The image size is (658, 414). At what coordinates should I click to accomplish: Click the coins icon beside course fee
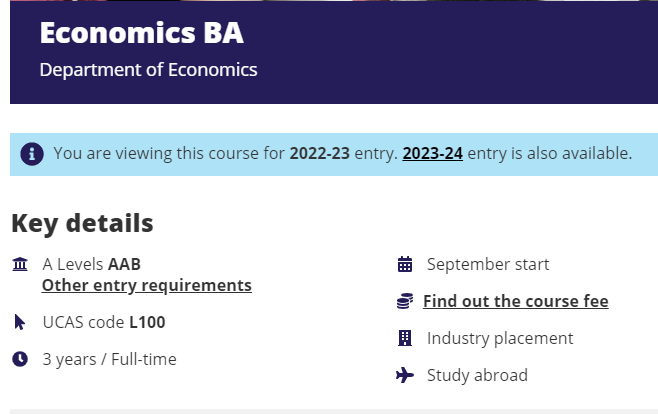405,301
